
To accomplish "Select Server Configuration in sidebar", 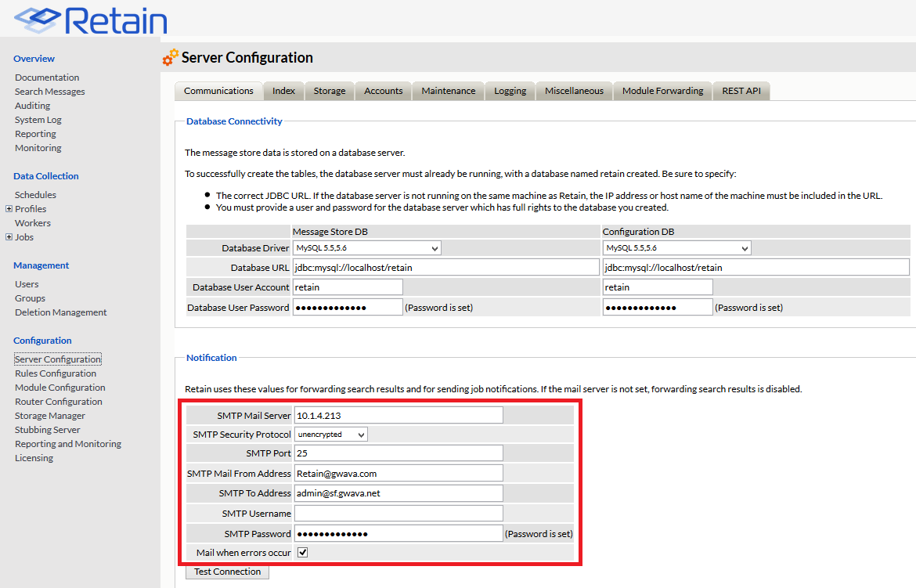I will (x=58, y=359).
